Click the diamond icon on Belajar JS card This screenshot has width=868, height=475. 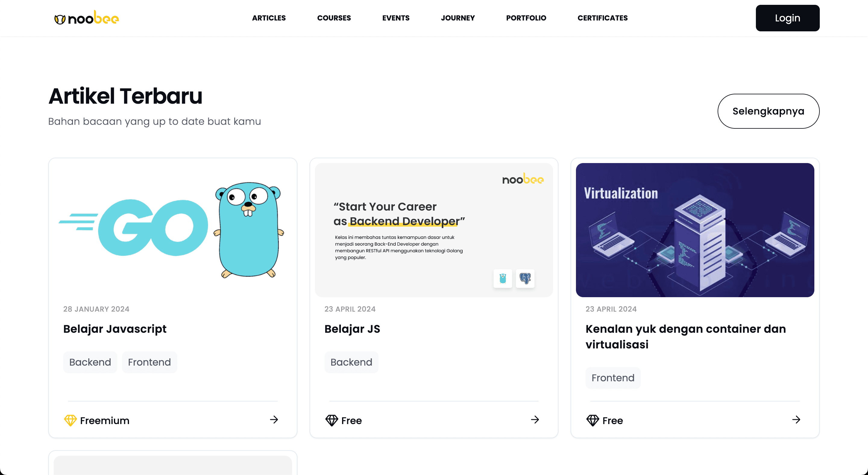point(332,420)
